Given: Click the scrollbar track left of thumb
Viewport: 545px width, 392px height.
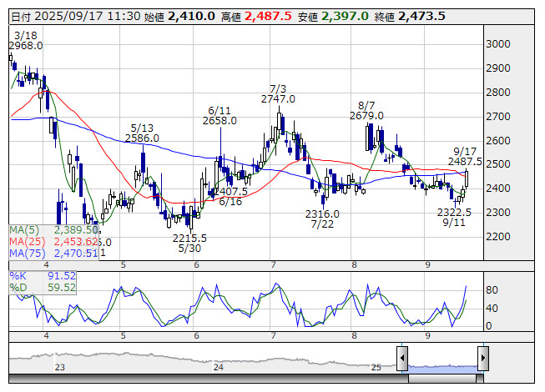Looking at the screenshot, I should (209, 379).
